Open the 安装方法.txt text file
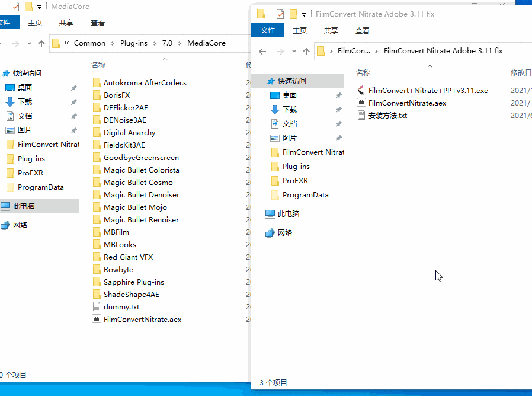Image resolution: width=532 pixels, height=396 pixels. (362, 116)
